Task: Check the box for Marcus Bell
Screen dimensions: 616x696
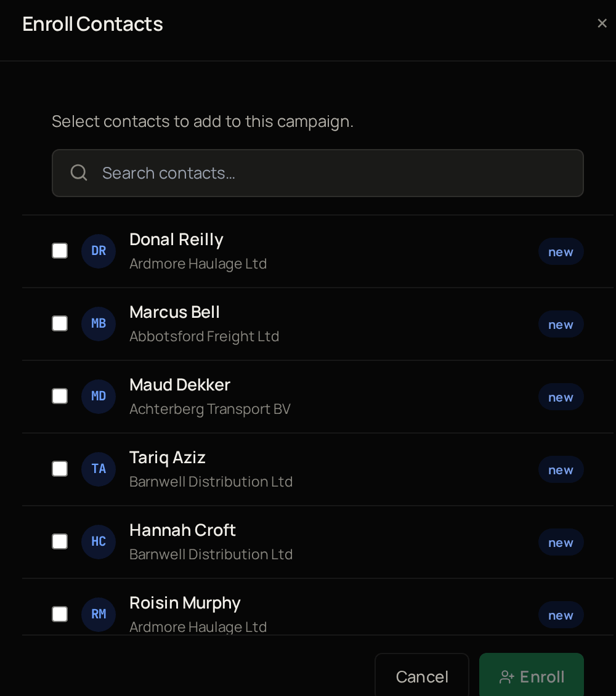Action: point(60,323)
